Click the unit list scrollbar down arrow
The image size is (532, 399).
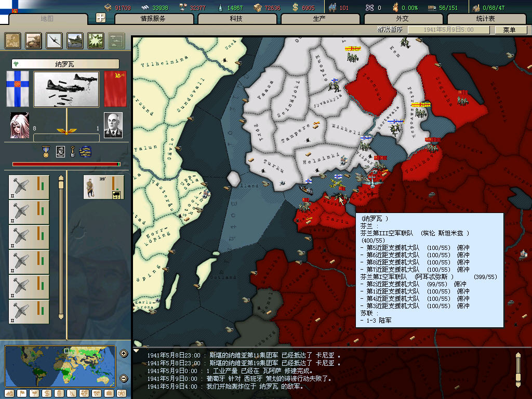(61, 316)
